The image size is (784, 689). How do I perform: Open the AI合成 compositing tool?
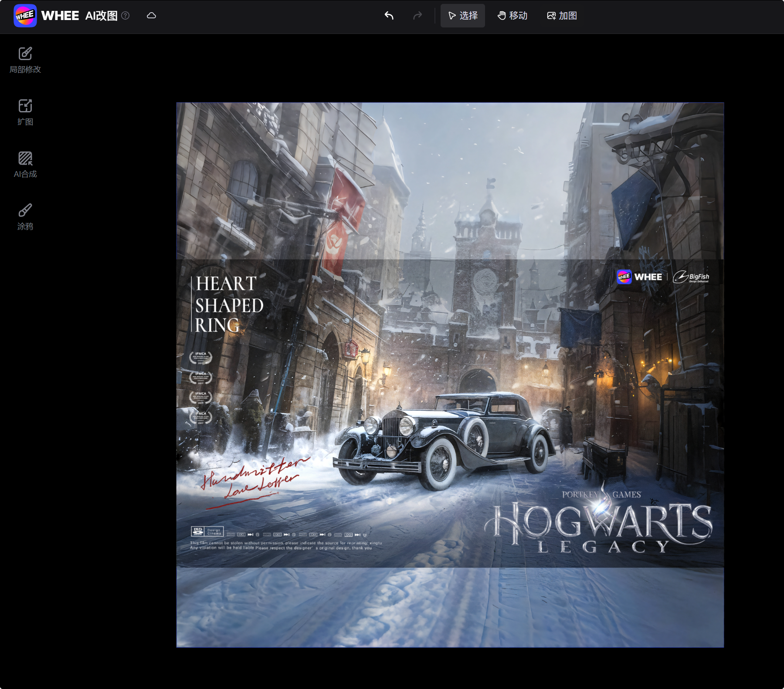click(25, 165)
